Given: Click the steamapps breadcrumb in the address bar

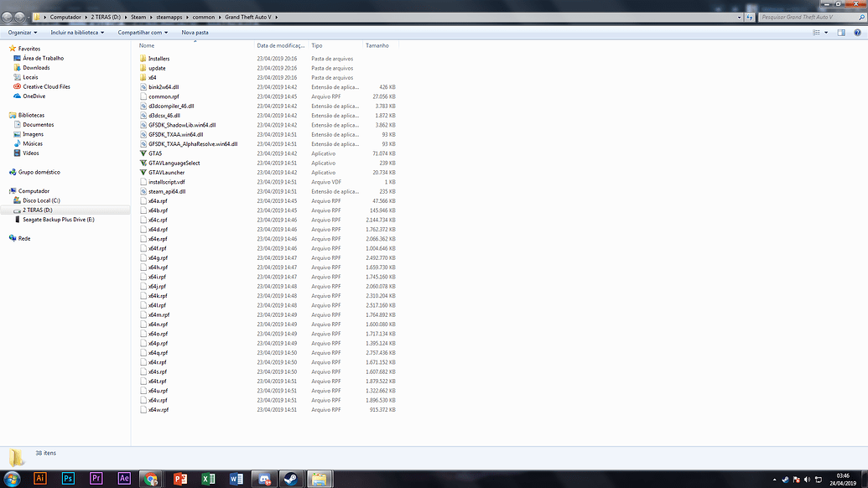Looking at the screenshot, I should pyautogui.click(x=169, y=17).
